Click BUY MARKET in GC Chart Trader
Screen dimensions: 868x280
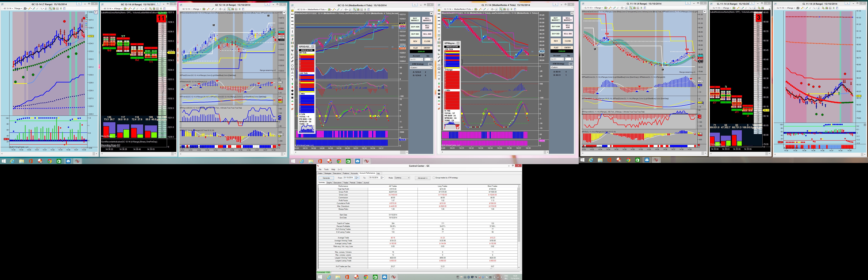click(415, 20)
